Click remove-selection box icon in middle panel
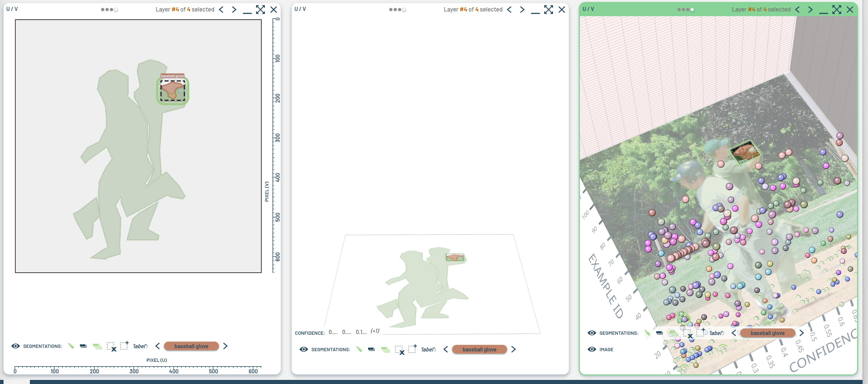 click(x=399, y=350)
